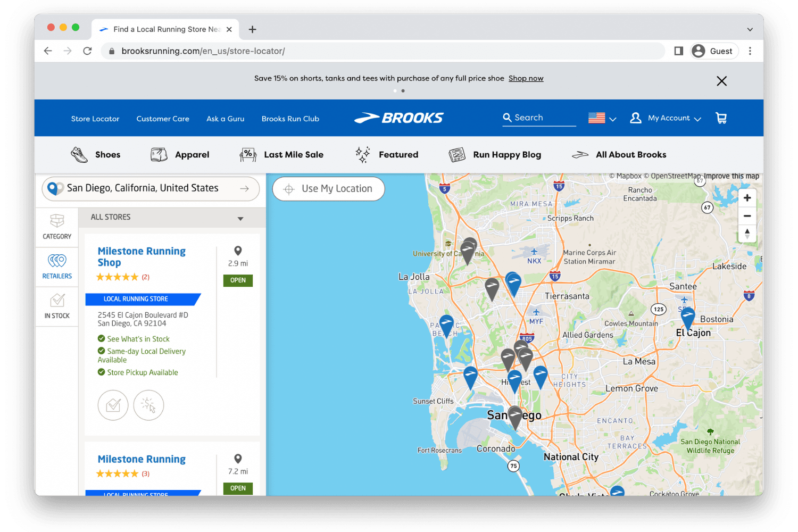This screenshot has width=798, height=532.
Task: Click Use My Location button
Action: pyautogui.click(x=328, y=189)
